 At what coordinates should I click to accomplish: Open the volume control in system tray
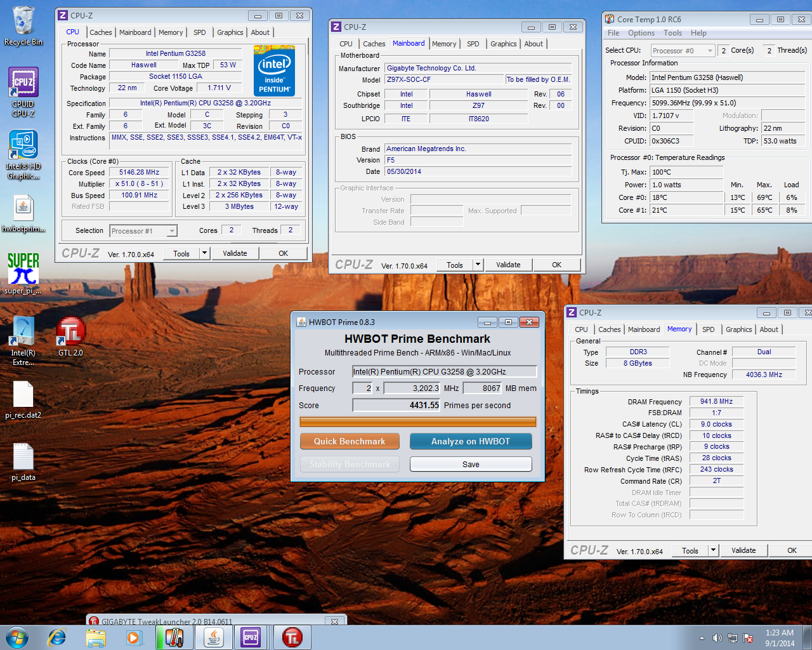tap(717, 638)
